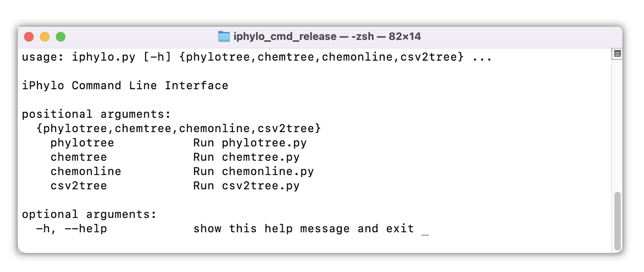This screenshot has height=272, width=644.
Task: Click the word "usage:" on the first line
Action: point(43,57)
